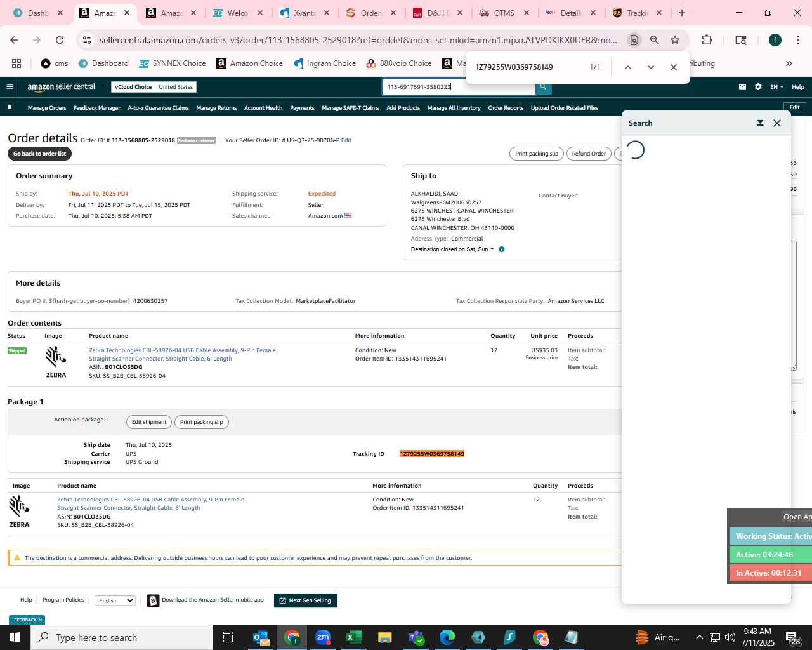Reload the page with the refresh icon
The height and width of the screenshot is (650, 812).
[x=60, y=40]
